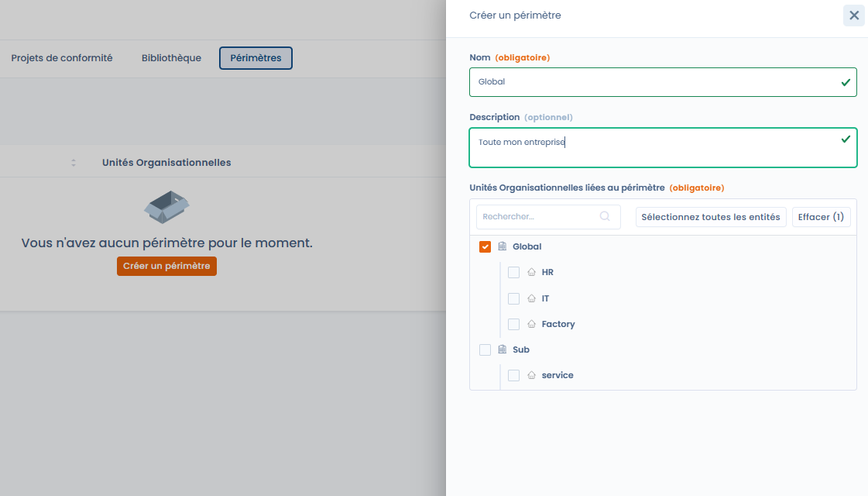Click the building icon next to Global
Image resolution: width=868 pixels, height=496 pixels.
[x=502, y=246]
